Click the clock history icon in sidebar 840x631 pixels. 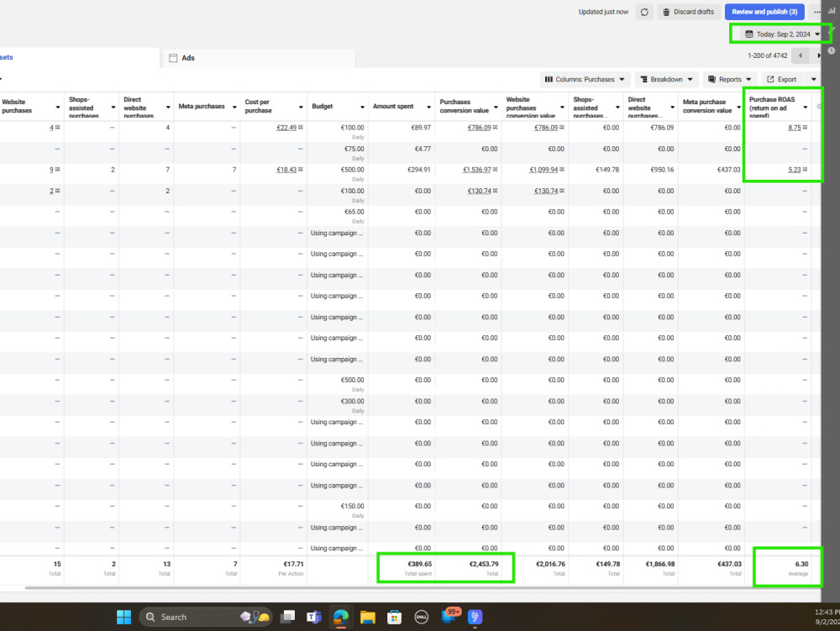click(x=832, y=51)
